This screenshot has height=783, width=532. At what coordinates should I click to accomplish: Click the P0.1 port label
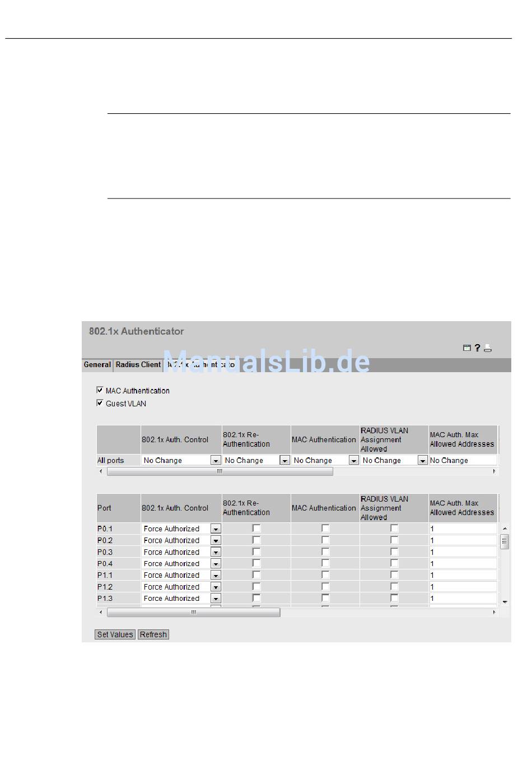(x=105, y=529)
